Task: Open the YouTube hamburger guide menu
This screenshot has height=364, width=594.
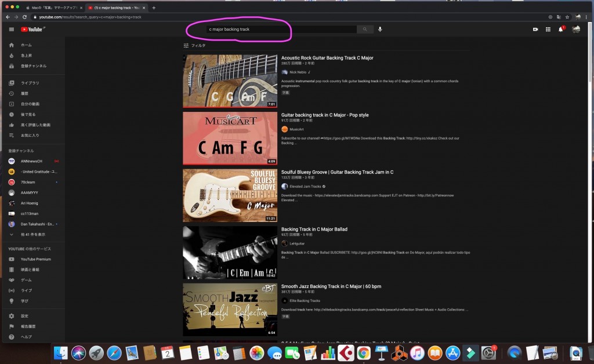Action: tap(11, 29)
